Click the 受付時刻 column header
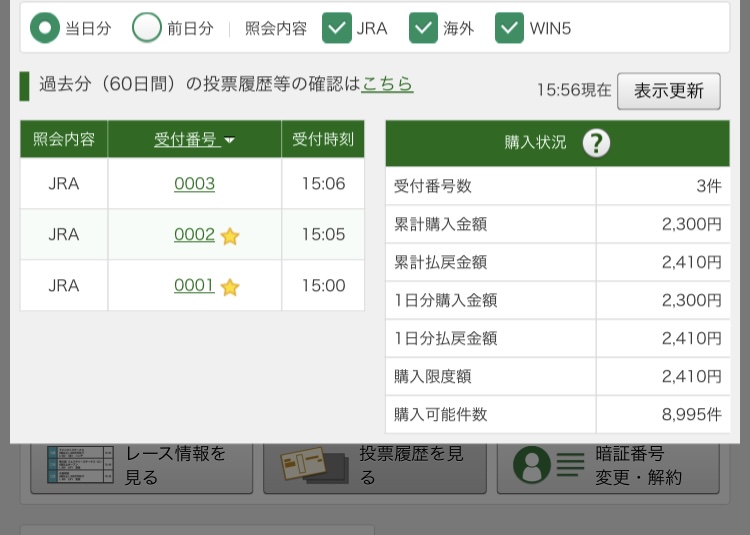The height and width of the screenshot is (535, 750). coord(323,140)
